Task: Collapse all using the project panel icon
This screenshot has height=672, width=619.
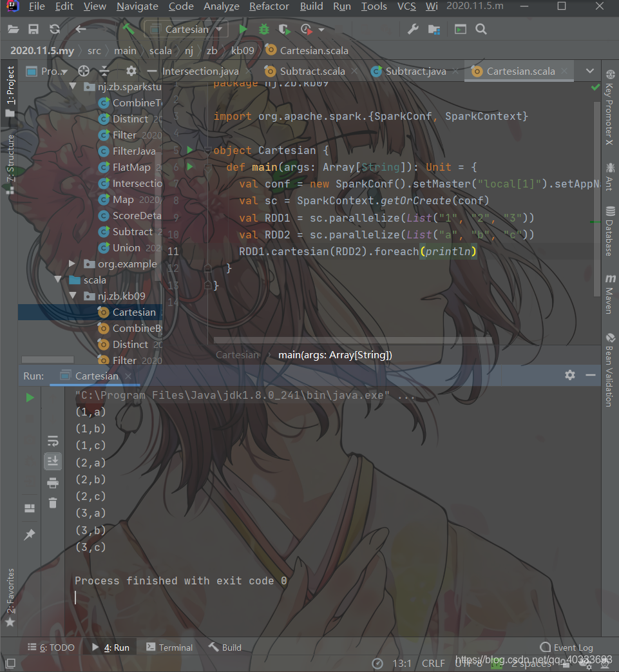Action: (104, 71)
